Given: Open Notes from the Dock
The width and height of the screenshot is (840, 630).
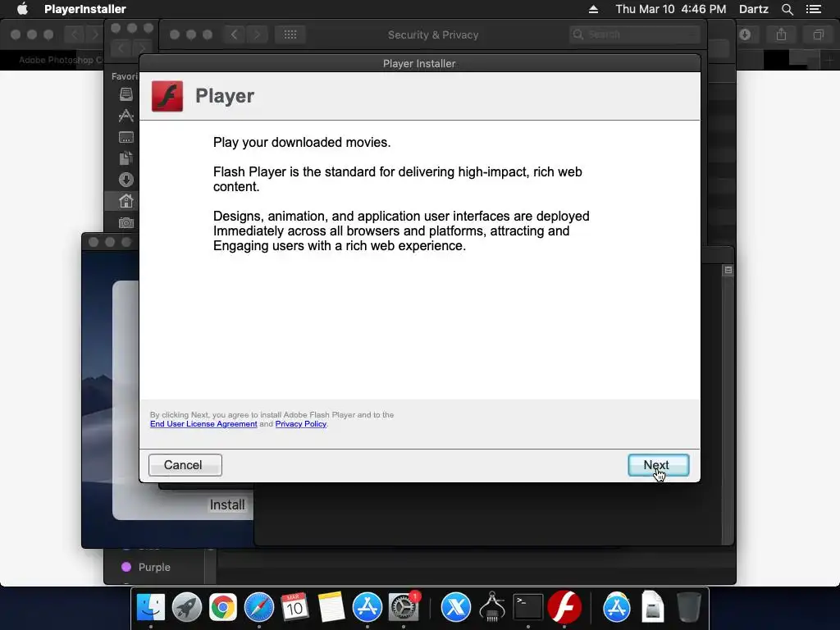Looking at the screenshot, I should tap(331, 608).
